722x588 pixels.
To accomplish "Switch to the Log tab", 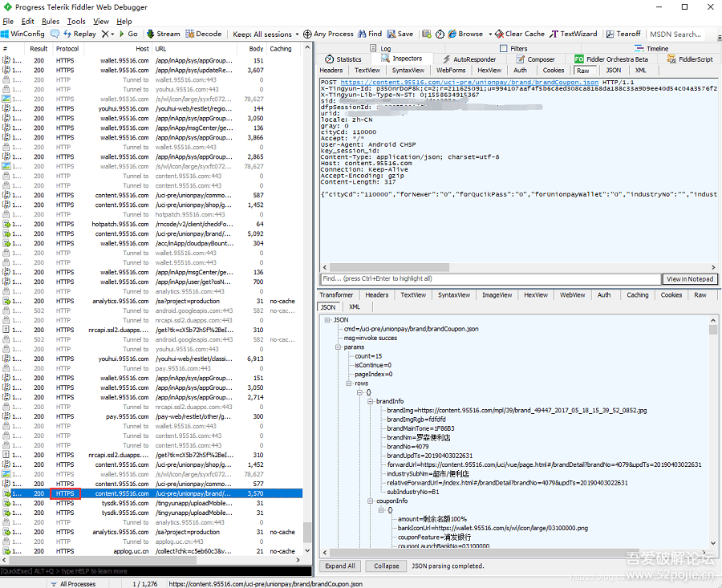I will click(380, 48).
